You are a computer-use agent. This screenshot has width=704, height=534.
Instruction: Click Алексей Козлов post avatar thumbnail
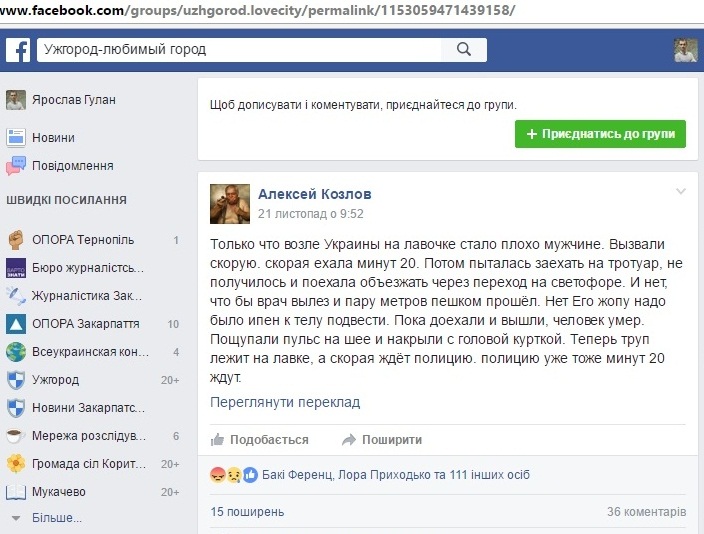coord(230,203)
